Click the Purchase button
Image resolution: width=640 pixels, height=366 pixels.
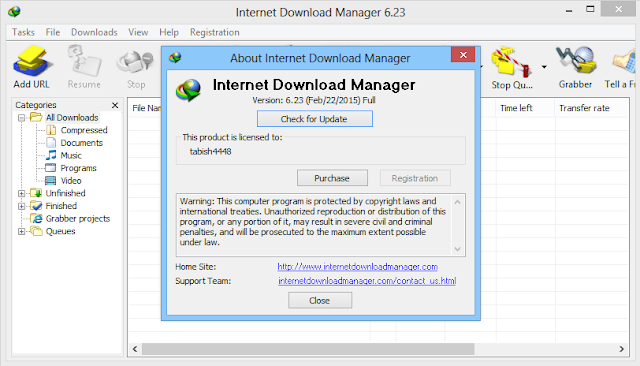[x=332, y=178]
